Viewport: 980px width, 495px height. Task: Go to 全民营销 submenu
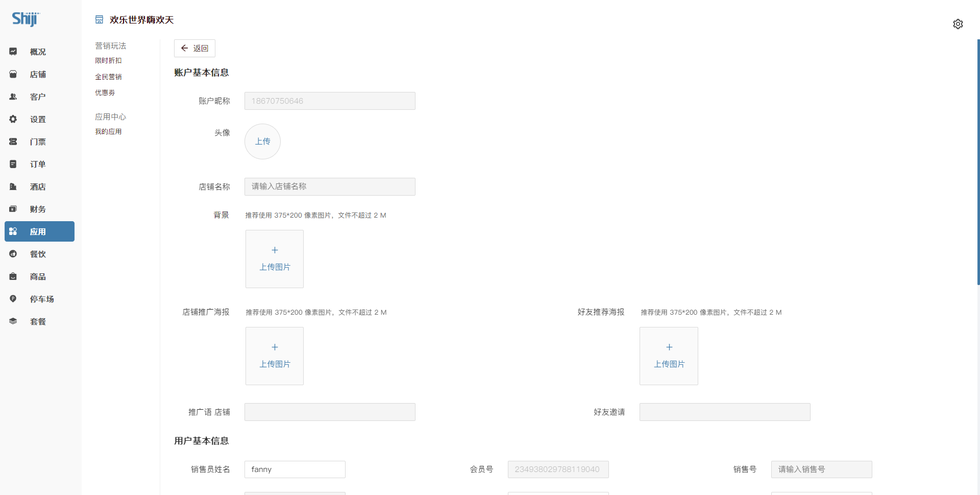tap(108, 77)
